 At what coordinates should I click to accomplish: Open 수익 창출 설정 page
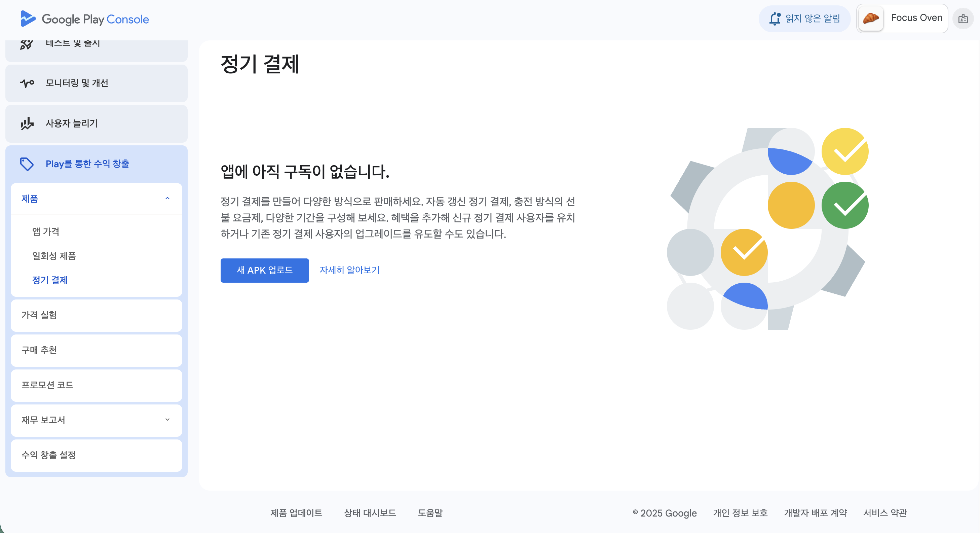click(49, 455)
